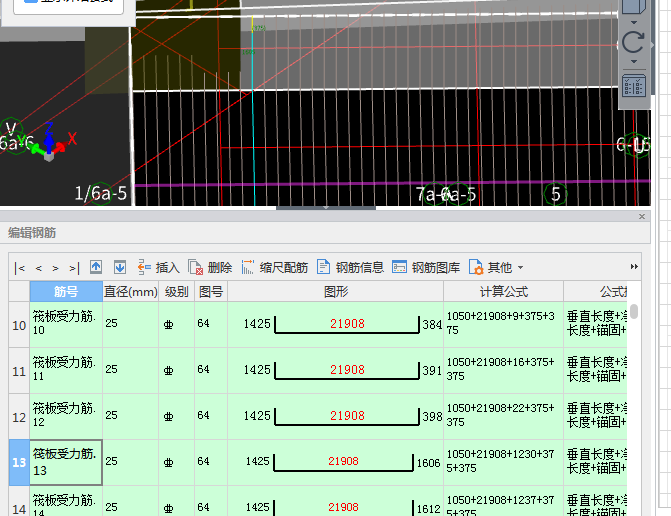Click shape length 21908 in row 10

(x=347, y=324)
